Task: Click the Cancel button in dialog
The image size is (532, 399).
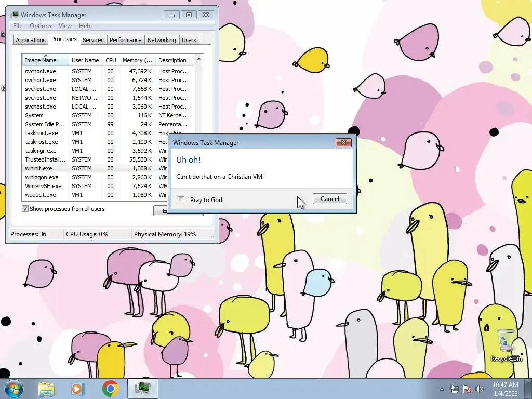Action: tap(330, 199)
